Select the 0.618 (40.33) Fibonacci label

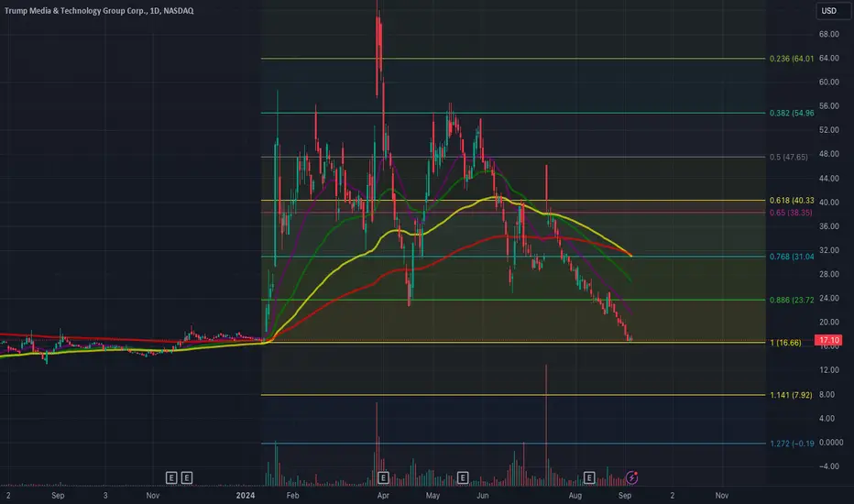pyautogui.click(x=792, y=201)
